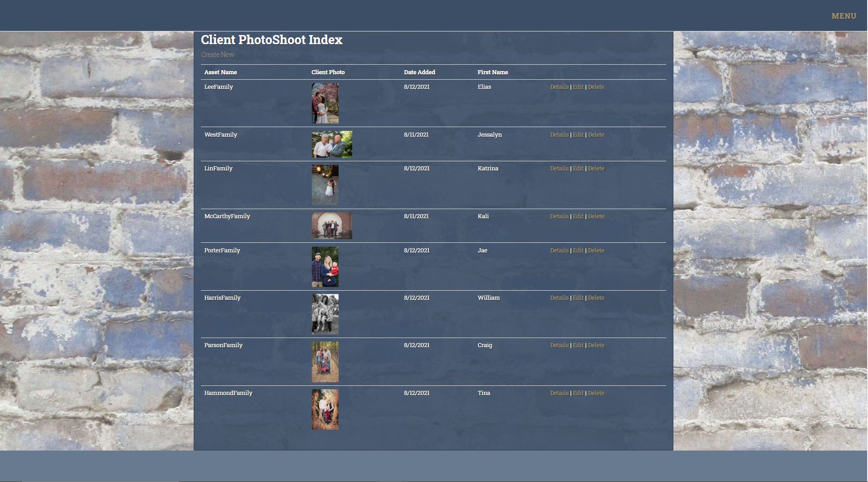This screenshot has height=482, width=868.
Task: Select the HammondFamily asset name
Action: (228, 393)
